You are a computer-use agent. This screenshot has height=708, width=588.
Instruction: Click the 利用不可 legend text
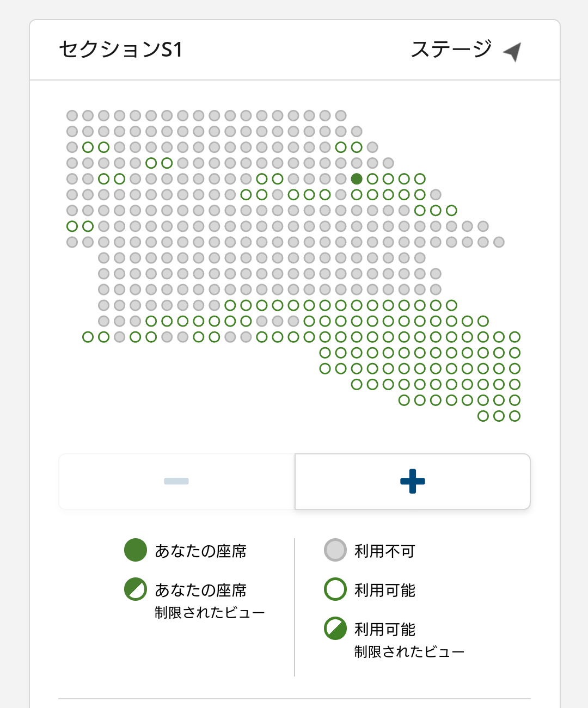(x=385, y=551)
